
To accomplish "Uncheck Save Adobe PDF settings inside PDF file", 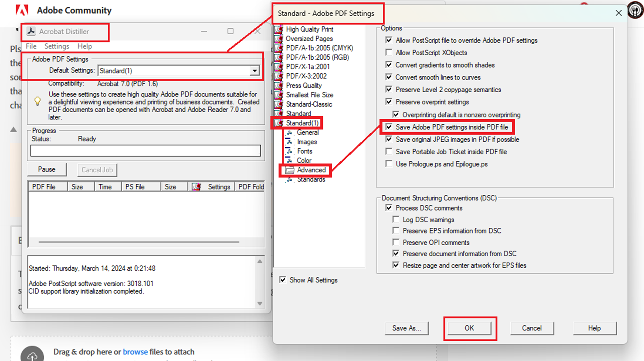I will pos(389,127).
